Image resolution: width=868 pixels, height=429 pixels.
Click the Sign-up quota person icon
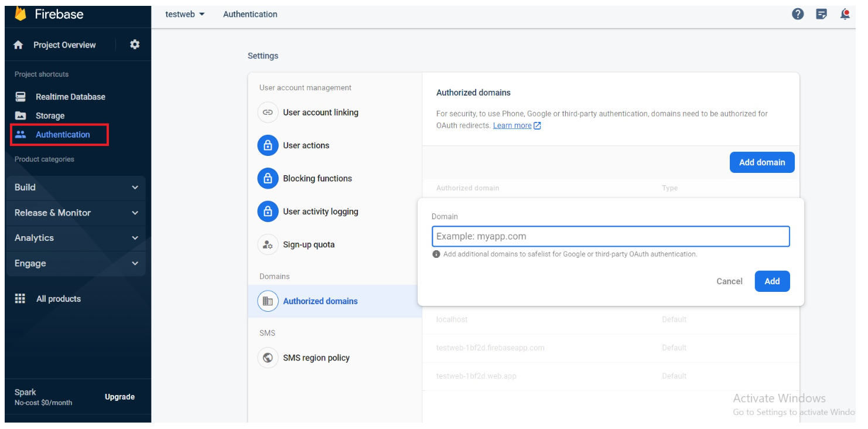268,245
